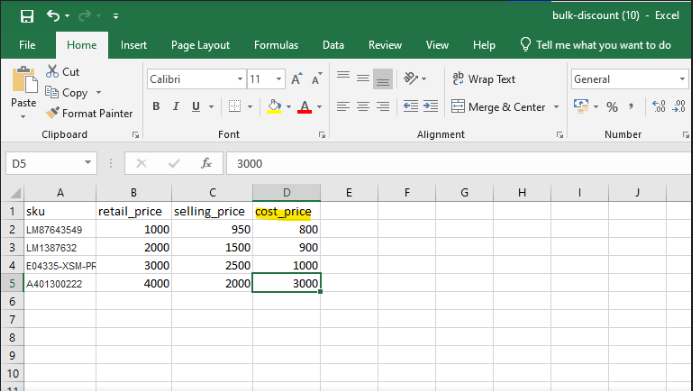Open the Help tab
Image resolution: width=693 pixels, height=391 pixels.
tap(484, 45)
